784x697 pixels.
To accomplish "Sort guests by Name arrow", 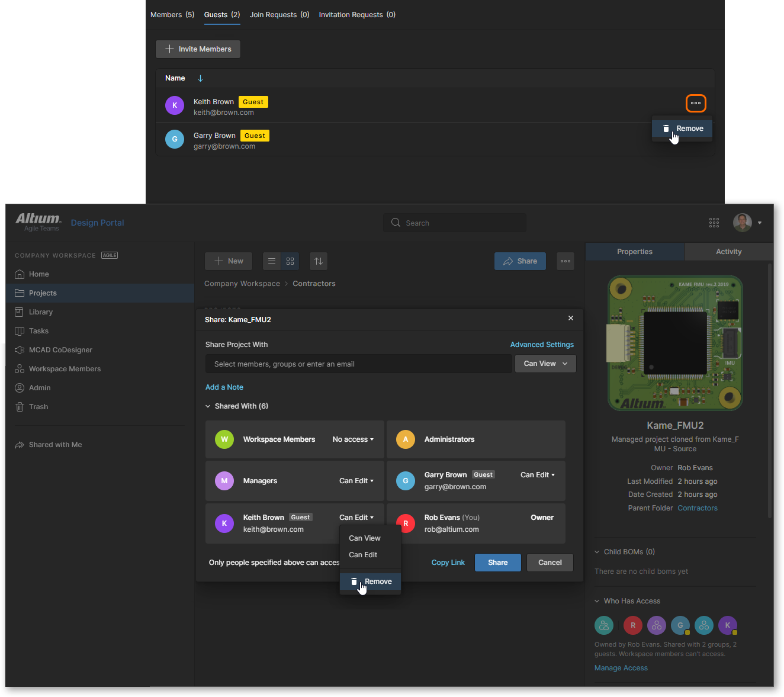I will point(200,78).
